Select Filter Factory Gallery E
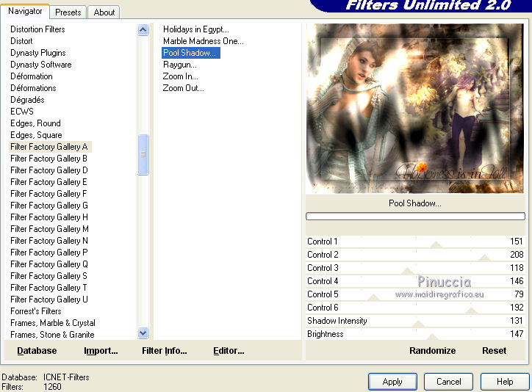Image resolution: width=532 pixels, height=392 pixels. [48, 182]
